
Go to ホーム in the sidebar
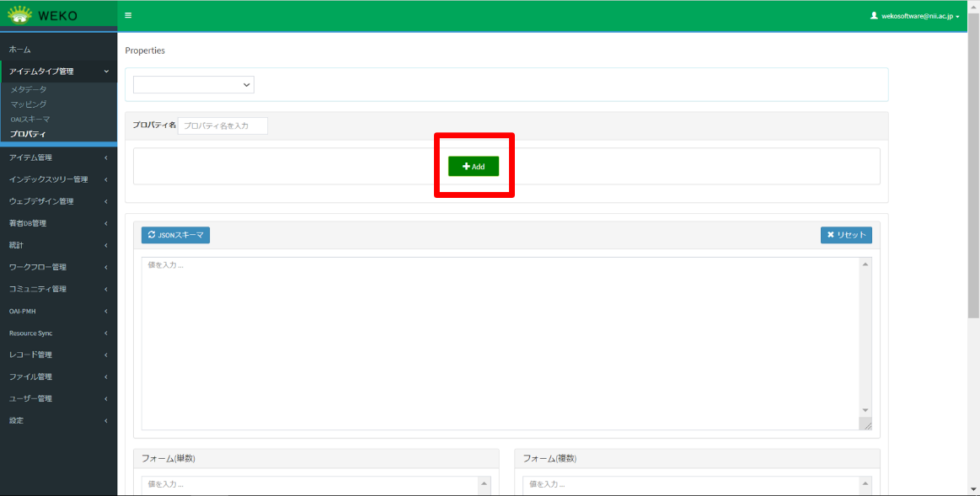(20, 50)
